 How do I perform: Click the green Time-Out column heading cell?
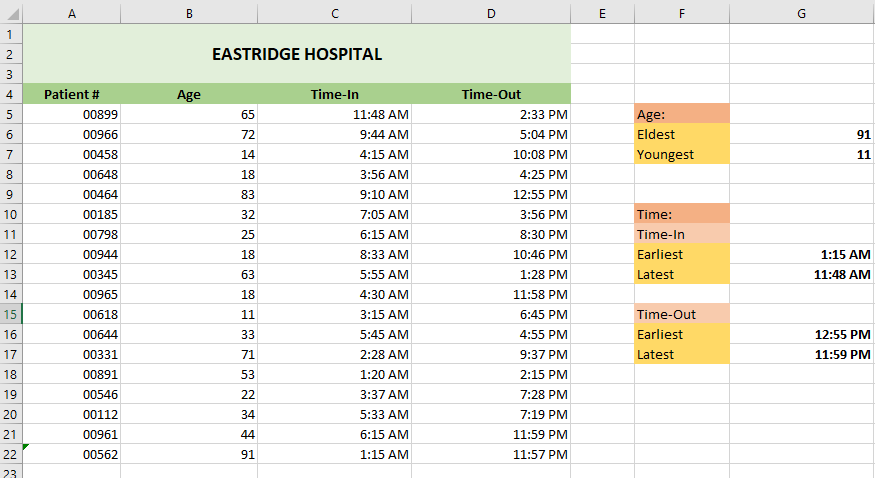490,94
